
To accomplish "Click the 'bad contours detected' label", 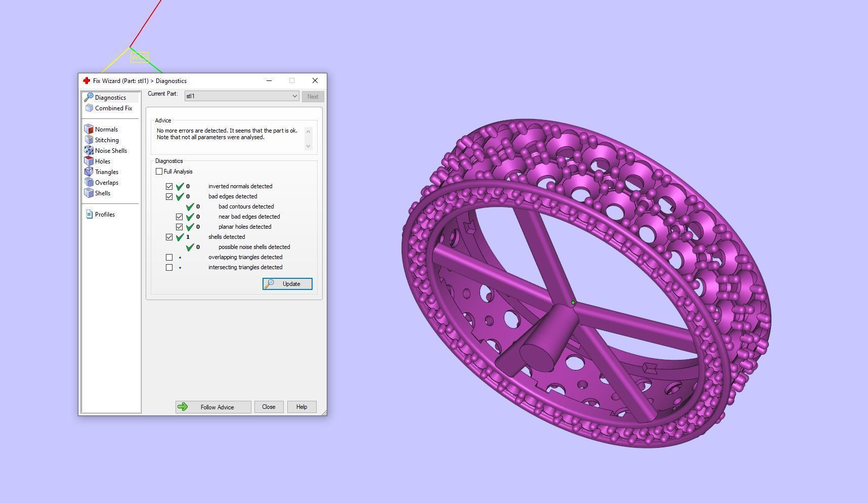I will click(246, 206).
